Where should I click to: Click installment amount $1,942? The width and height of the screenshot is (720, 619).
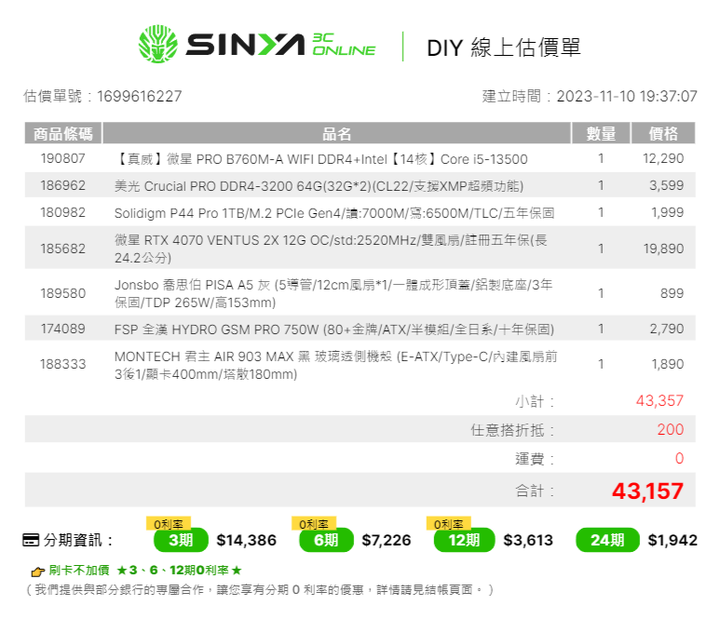[x=673, y=540]
